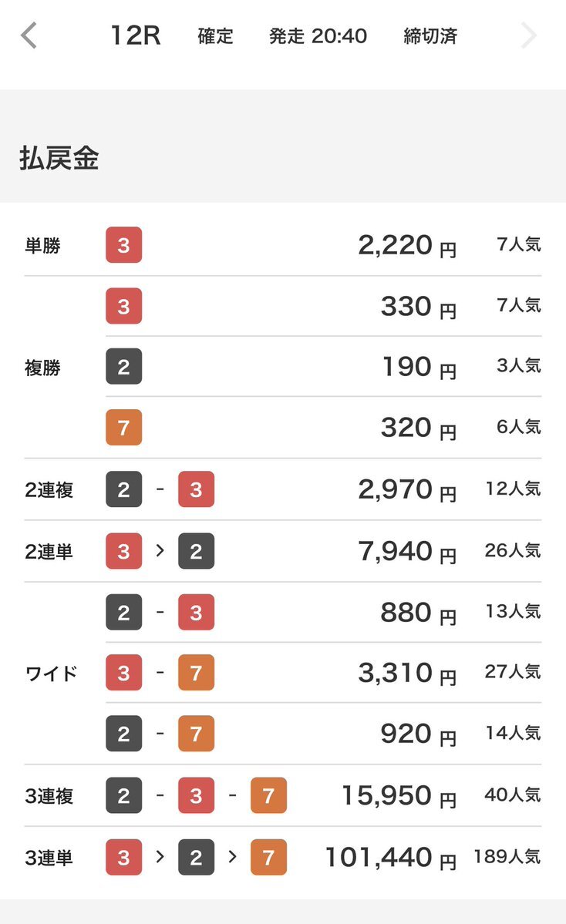This screenshot has width=566, height=924.
Task: Tap the red 3 badge in 3-7 ワイド row
Action: pyautogui.click(x=124, y=672)
